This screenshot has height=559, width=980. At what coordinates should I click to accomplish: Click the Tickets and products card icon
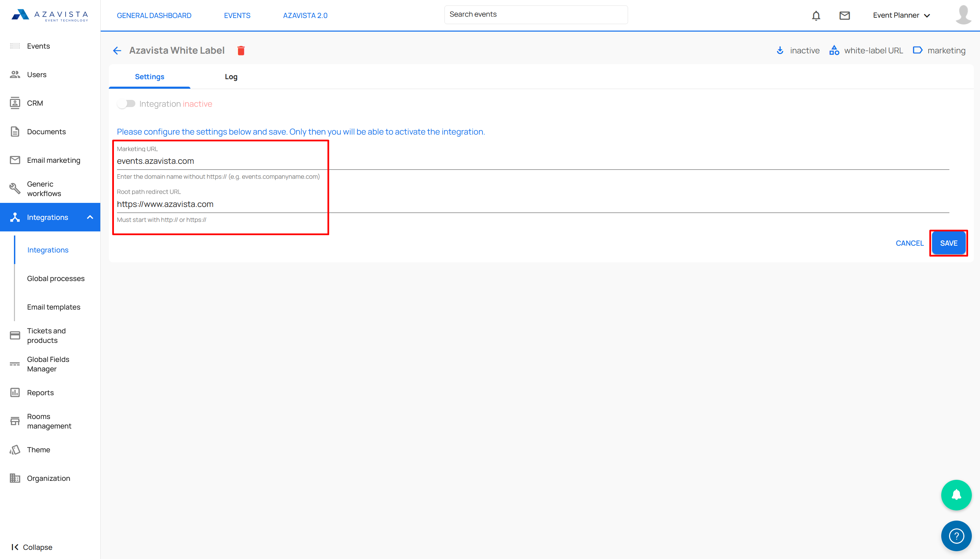(x=15, y=335)
